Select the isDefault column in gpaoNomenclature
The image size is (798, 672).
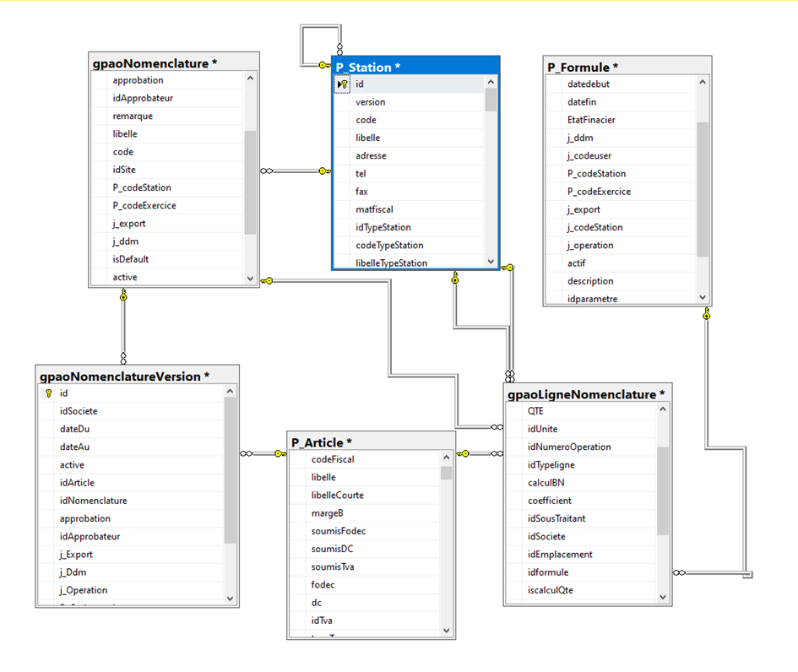[131, 259]
